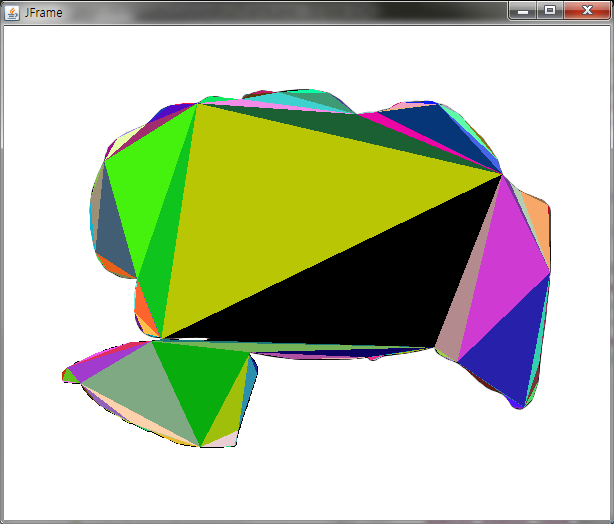Click the JFrame title text

[43, 13]
